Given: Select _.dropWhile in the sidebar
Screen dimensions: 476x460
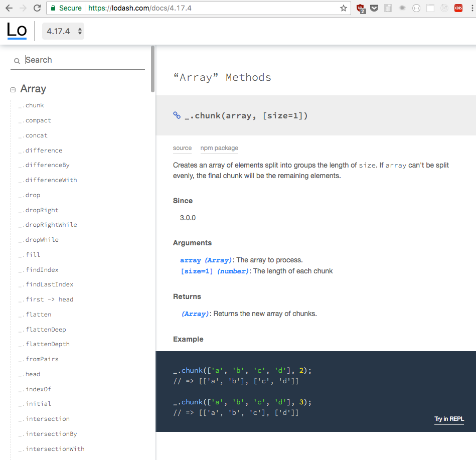Looking at the screenshot, I should pos(38,240).
